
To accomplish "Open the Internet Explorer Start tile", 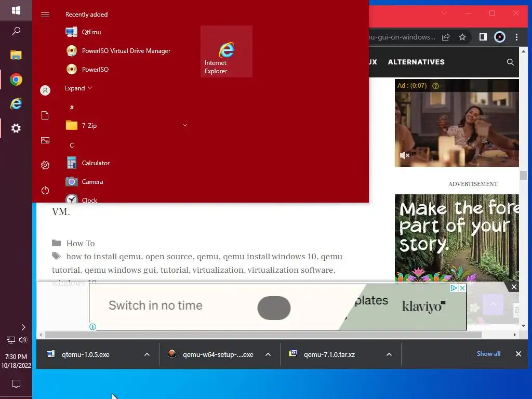I will pos(227,51).
